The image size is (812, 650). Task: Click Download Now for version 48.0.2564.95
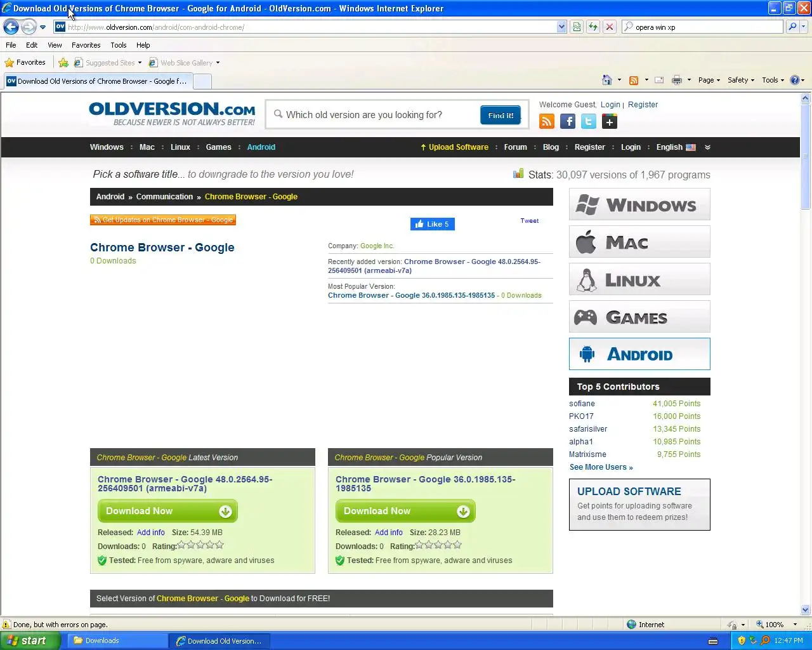coord(167,511)
